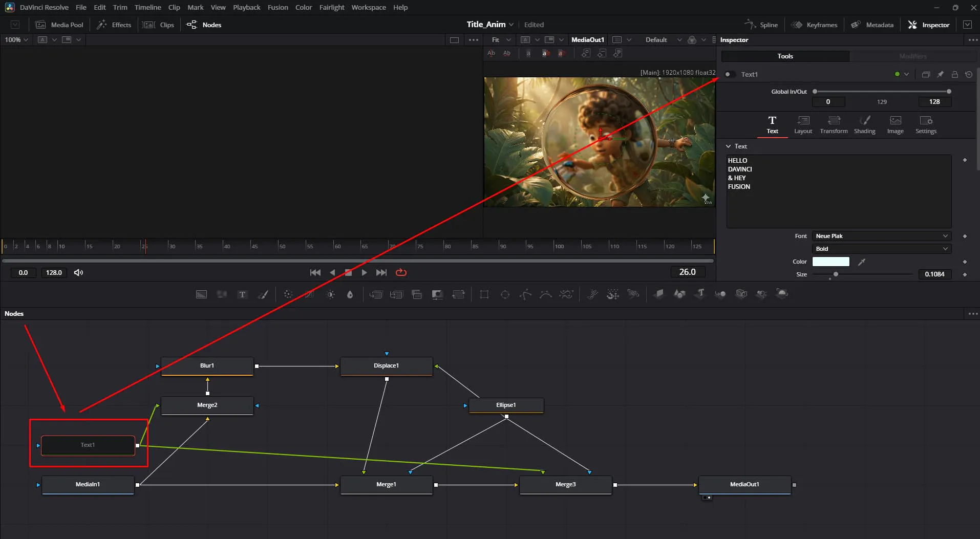
Task: Switch to the Modifiers tab
Action: (912, 56)
